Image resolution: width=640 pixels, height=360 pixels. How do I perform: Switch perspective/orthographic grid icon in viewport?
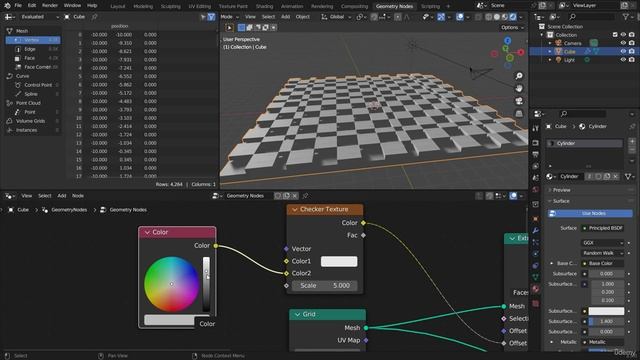point(519,113)
